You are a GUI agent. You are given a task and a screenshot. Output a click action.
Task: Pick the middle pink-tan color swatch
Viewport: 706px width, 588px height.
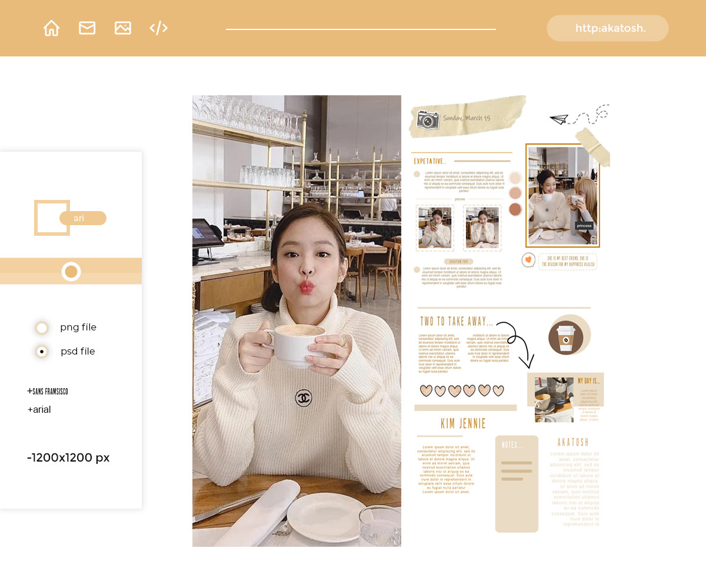(515, 193)
